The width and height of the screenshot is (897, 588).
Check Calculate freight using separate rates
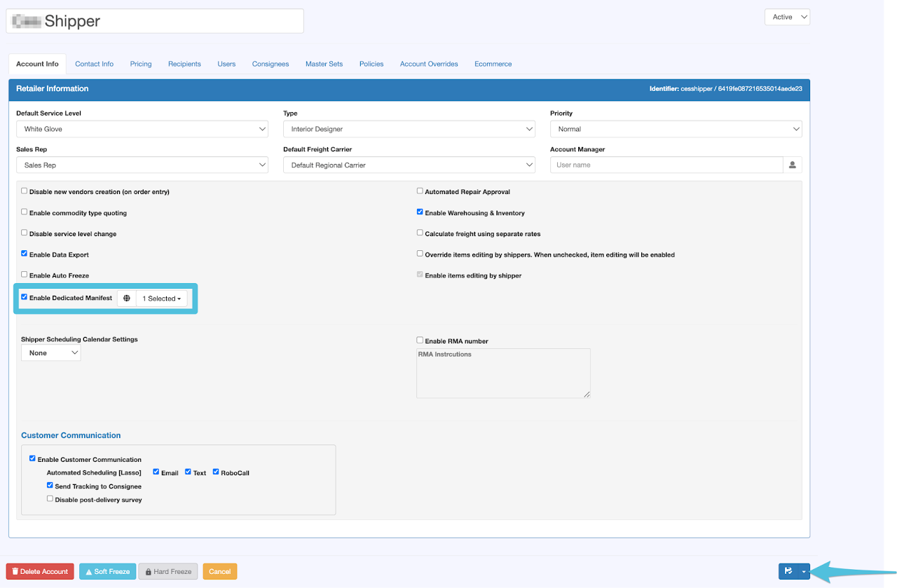point(420,233)
